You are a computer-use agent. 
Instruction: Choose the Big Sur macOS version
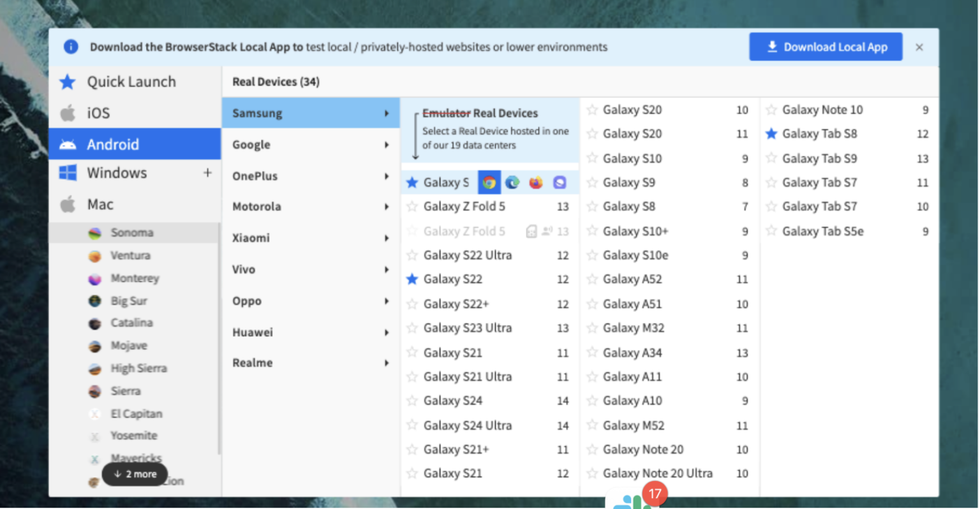pos(135,301)
